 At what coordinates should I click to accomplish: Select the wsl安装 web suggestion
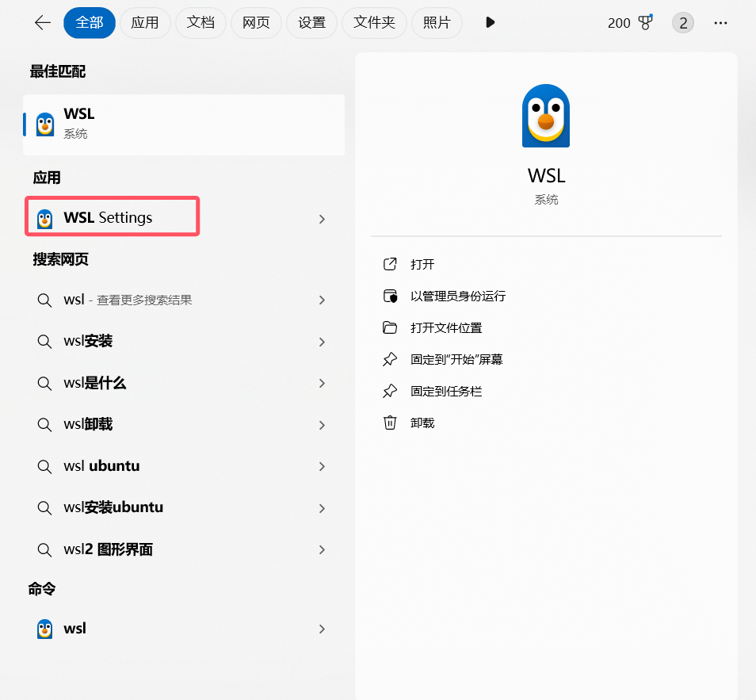pos(184,342)
